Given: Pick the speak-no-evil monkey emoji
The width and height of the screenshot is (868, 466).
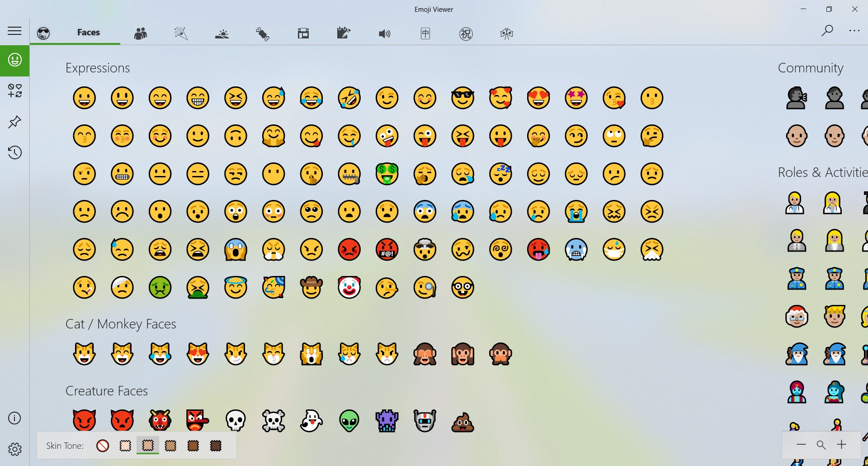Looking at the screenshot, I should coord(501,354).
